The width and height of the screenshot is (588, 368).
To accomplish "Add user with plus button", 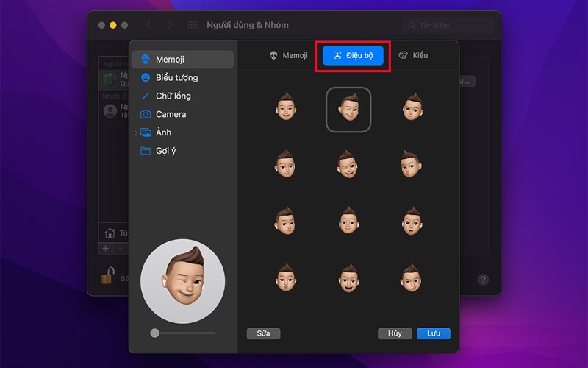I will [105, 248].
